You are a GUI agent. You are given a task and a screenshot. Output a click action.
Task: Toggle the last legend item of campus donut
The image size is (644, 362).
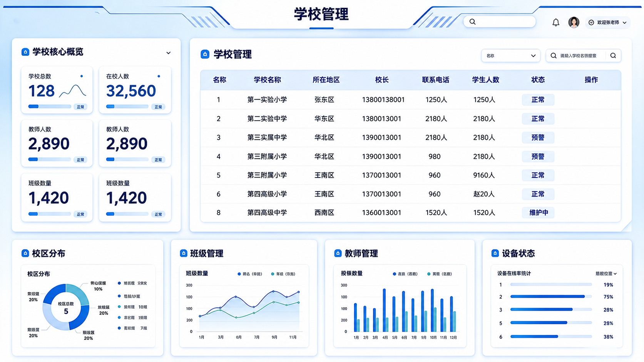[132, 328]
